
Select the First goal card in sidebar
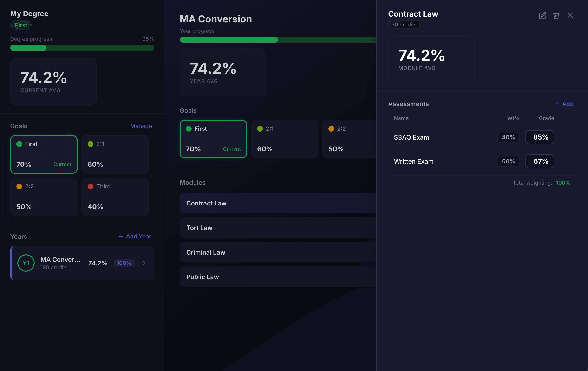44,154
